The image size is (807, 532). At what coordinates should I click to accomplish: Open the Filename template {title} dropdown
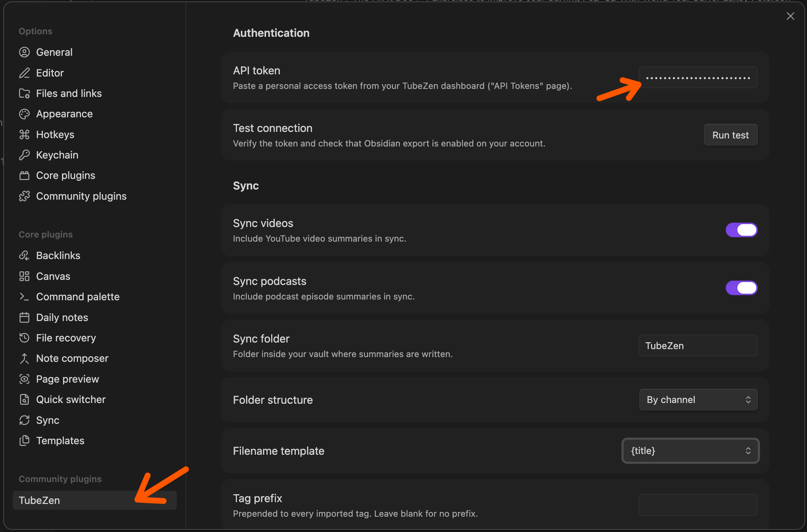[x=690, y=451]
